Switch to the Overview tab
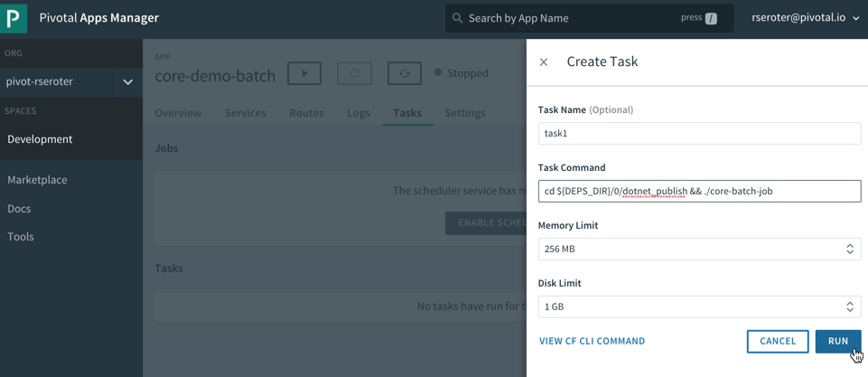The image size is (868, 377). click(x=178, y=113)
